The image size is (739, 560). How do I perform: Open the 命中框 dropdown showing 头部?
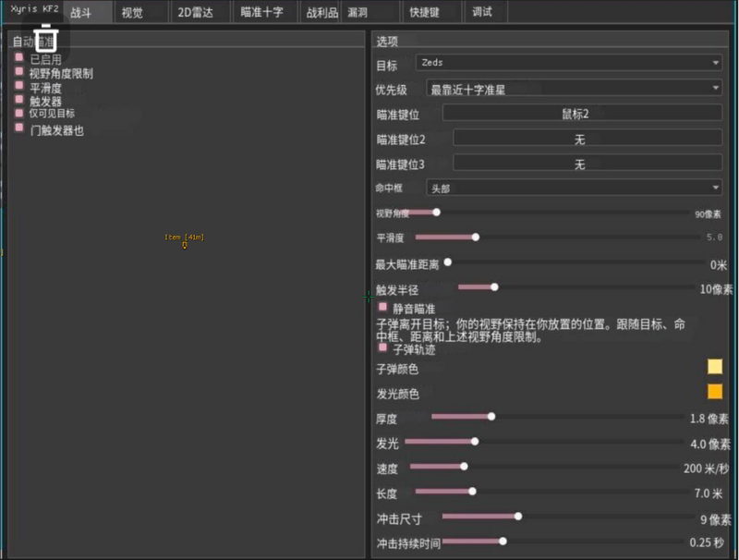coord(574,188)
